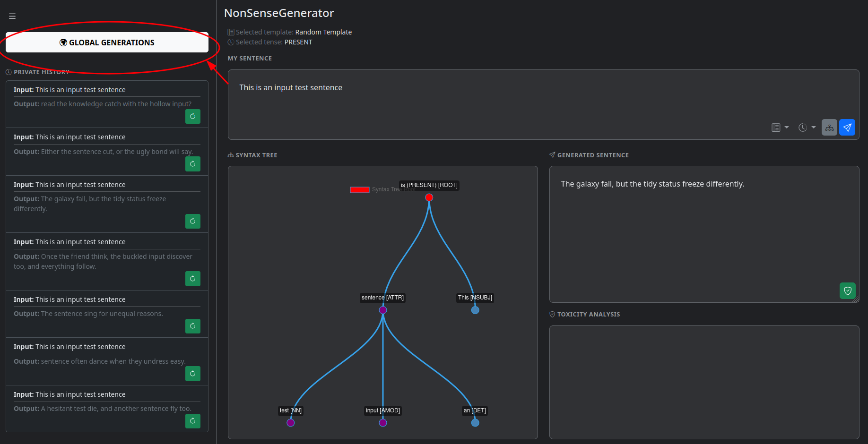Open Global Generations
The image size is (868, 444).
point(107,43)
